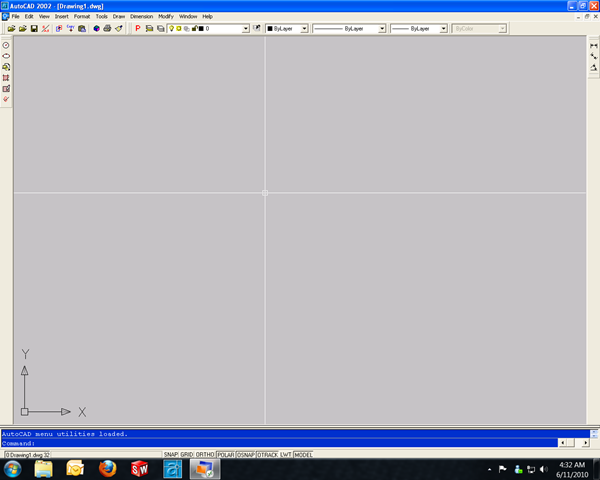600x480 pixels.
Task: Click the leftmost open-folder toolbar icon
Action: point(11,29)
